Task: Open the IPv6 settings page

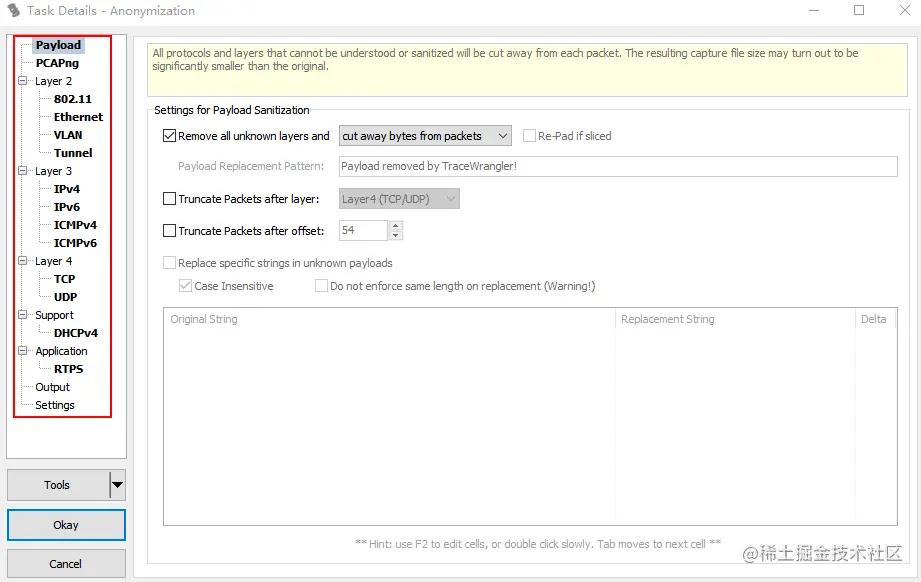Action: pyautogui.click(x=67, y=207)
